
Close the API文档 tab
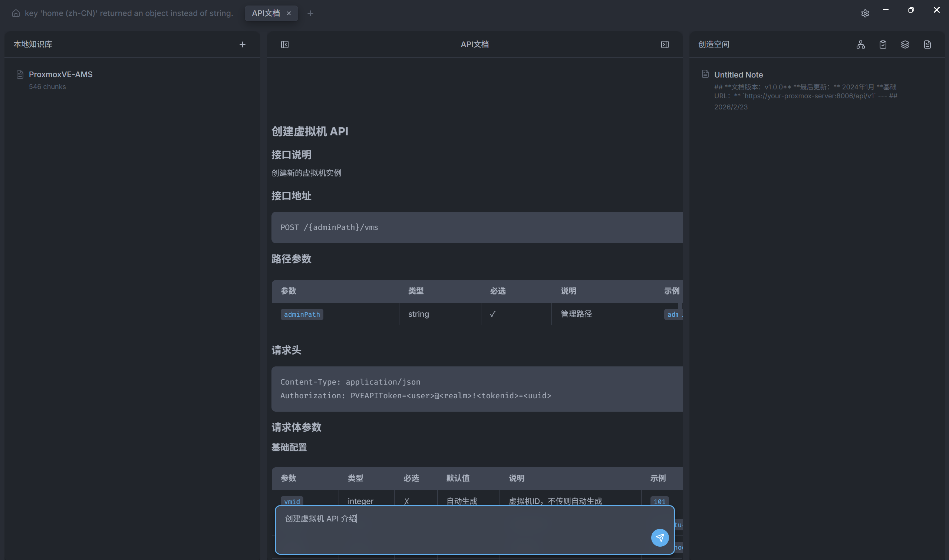pyautogui.click(x=289, y=14)
